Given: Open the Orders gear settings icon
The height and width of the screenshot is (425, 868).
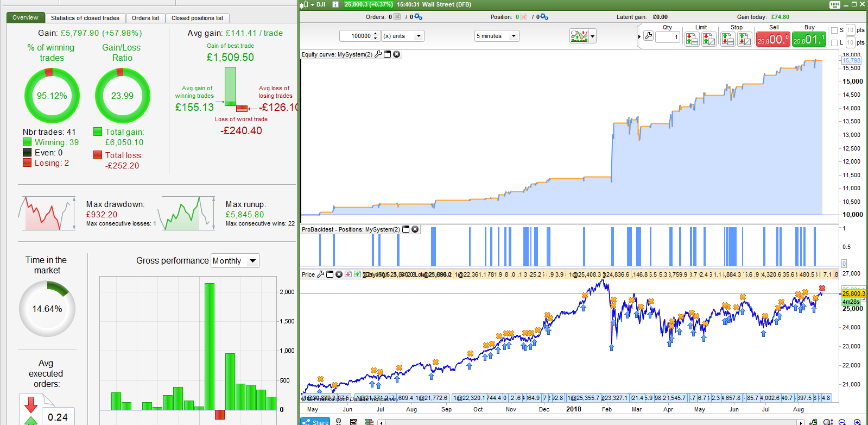Looking at the screenshot, I should [418, 17].
